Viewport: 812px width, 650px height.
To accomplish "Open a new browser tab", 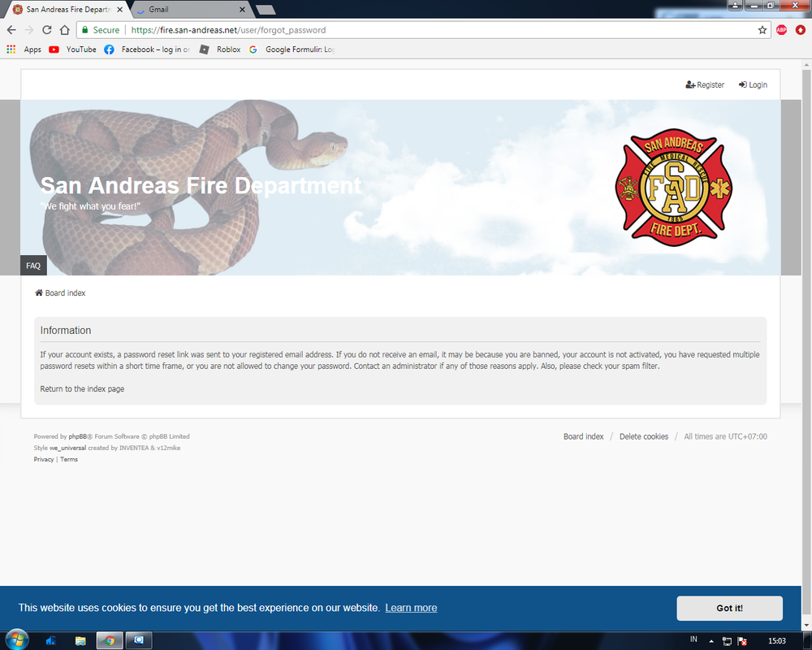I will pyautogui.click(x=266, y=10).
